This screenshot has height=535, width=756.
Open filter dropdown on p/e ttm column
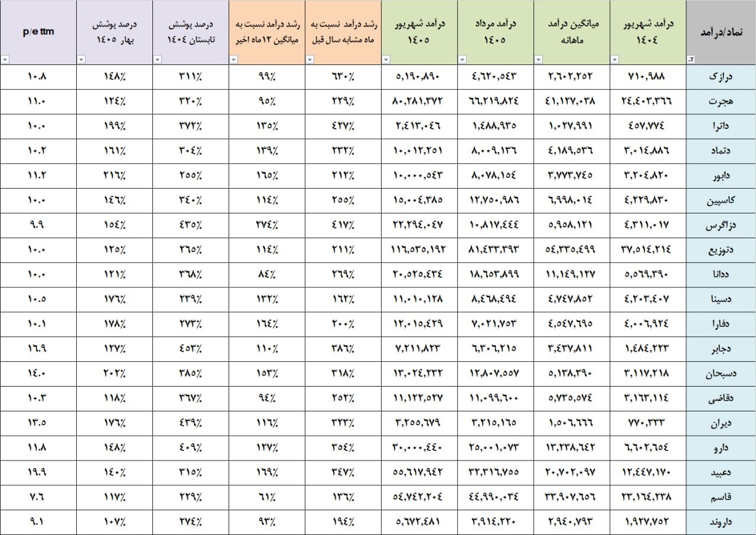[5, 60]
